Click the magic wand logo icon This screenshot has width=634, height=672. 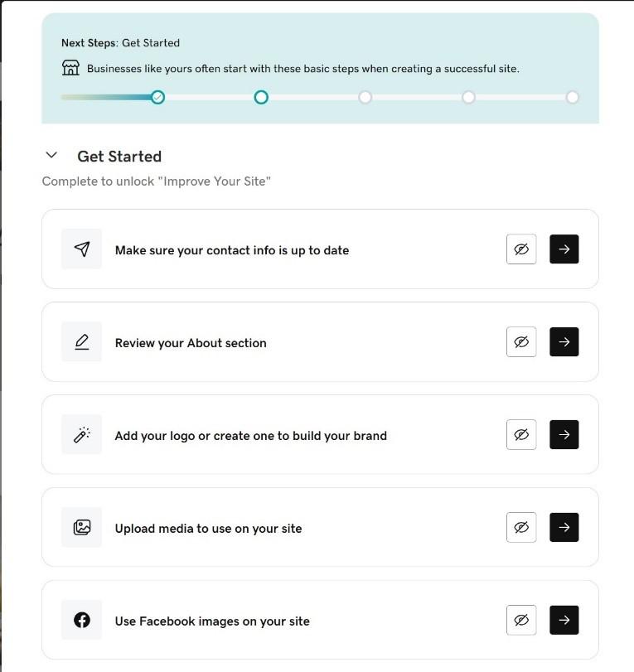tap(82, 434)
